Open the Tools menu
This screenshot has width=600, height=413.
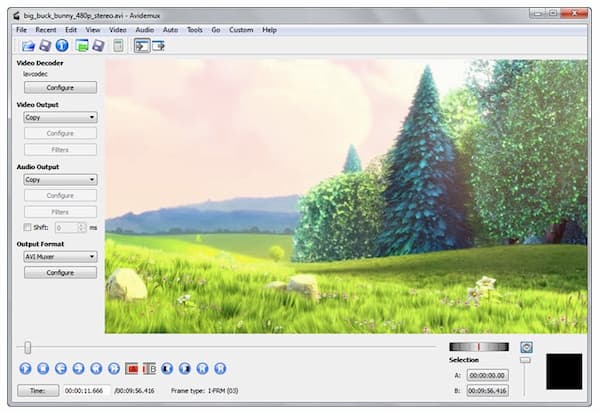tap(194, 30)
